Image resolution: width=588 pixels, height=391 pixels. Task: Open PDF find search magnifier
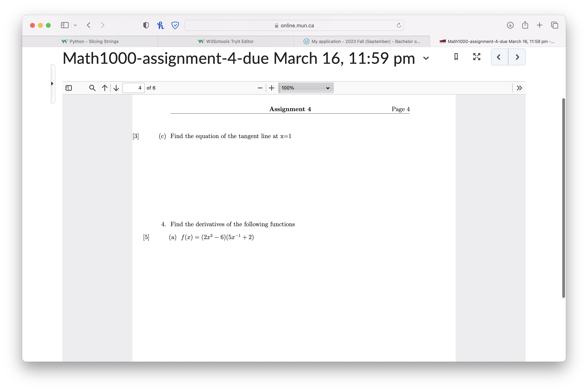click(92, 88)
